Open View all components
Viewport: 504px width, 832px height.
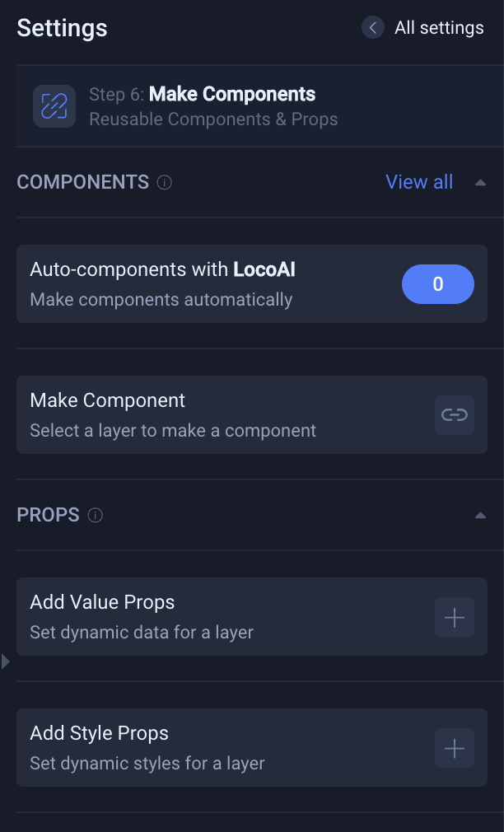click(x=419, y=182)
